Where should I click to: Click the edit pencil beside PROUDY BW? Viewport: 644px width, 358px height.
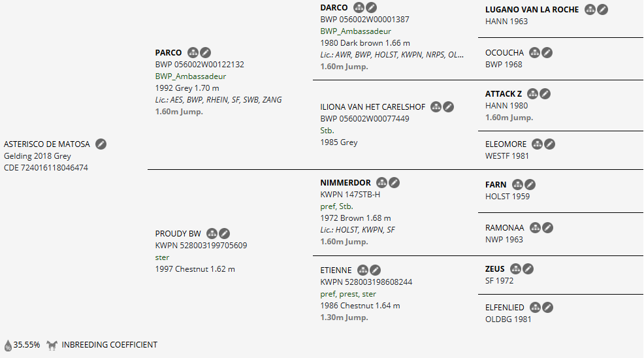(x=225, y=233)
